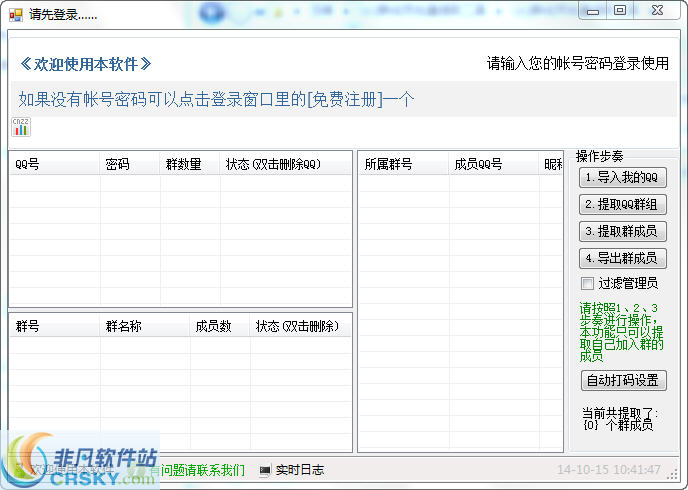Click the 操作步奏 group label
Screen dimensions: 688x490
(599, 156)
